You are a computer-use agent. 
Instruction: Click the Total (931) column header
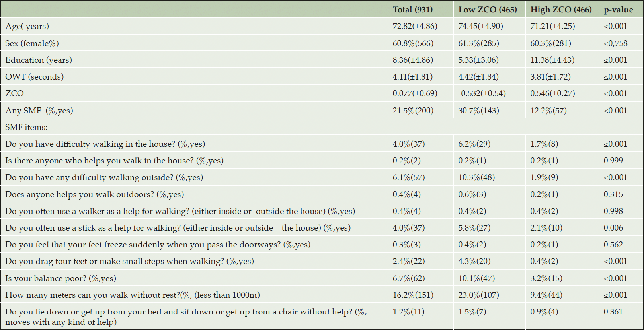tap(412, 10)
